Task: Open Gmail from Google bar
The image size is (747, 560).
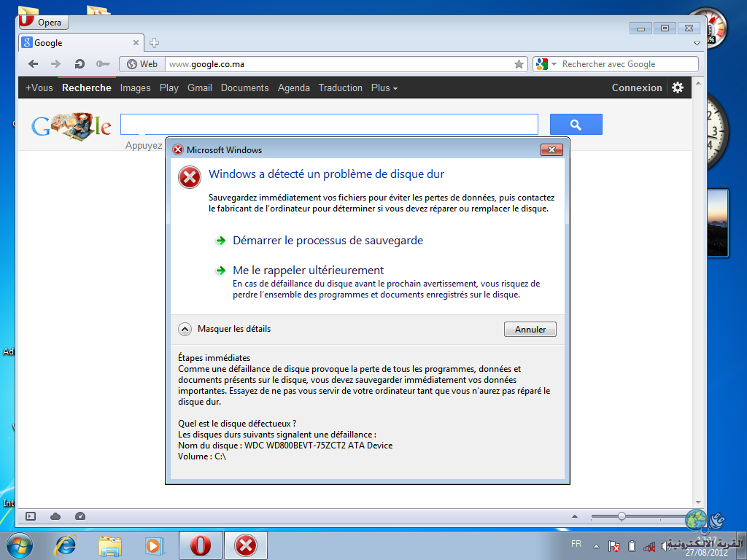Action: coord(200,87)
